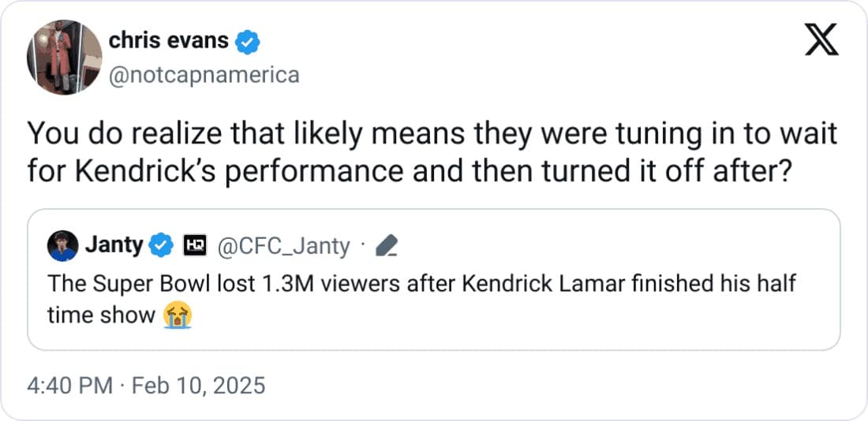Click the blue verified badge beside chris evans

(248, 43)
